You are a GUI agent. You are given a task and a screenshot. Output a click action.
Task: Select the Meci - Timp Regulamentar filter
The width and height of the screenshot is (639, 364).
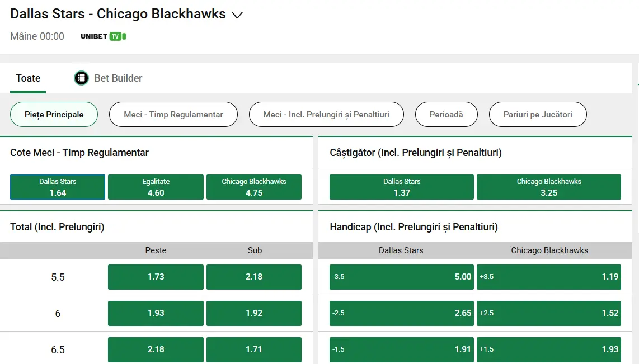point(173,114)
